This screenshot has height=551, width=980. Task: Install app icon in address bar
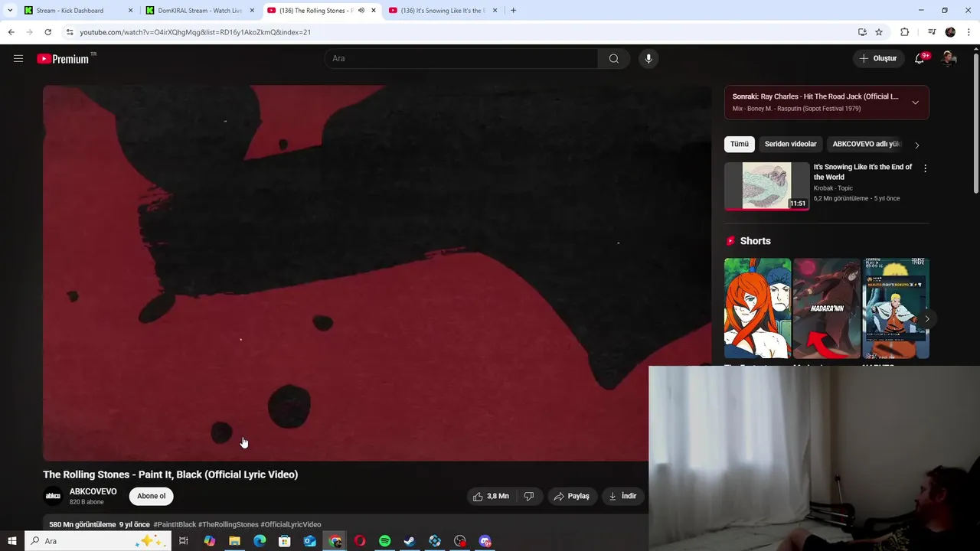(x=862, y=32)
